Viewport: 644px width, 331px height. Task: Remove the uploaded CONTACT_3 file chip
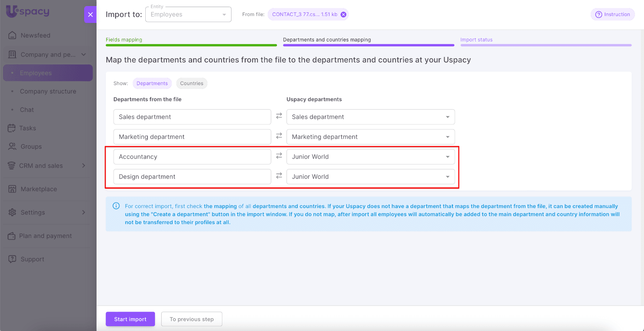pos(343,14)
